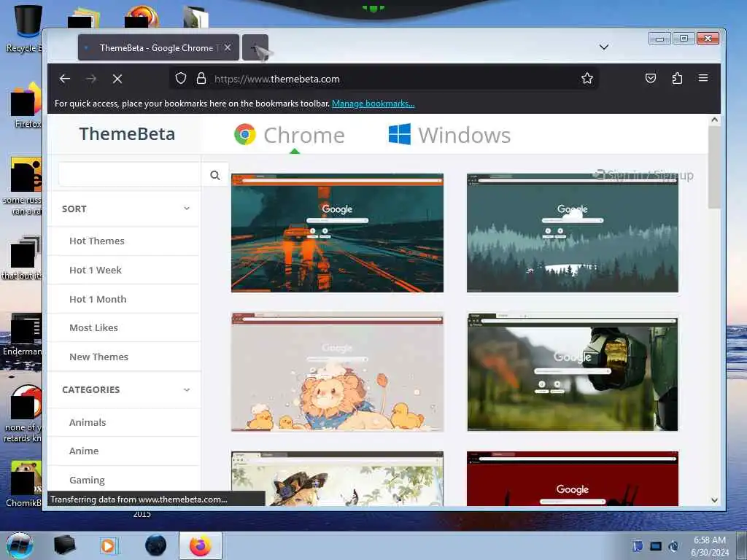
Task: Follow the Manage bookmarks link
Action: 373,104
